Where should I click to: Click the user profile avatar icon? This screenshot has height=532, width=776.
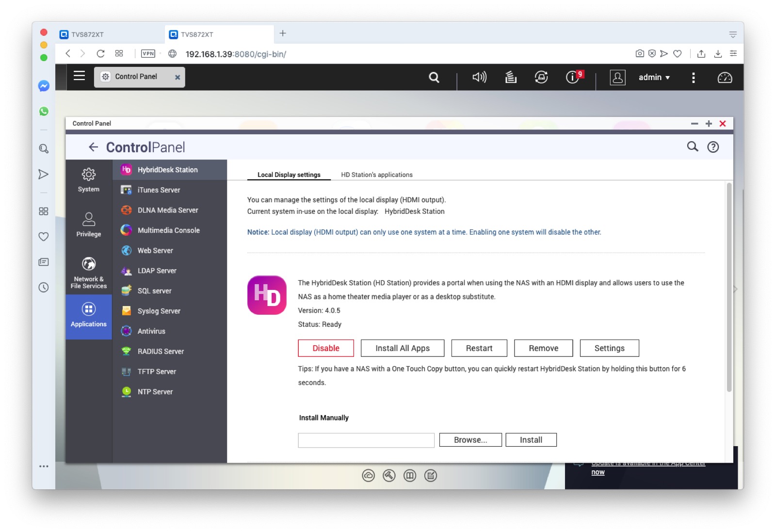[617, 77]
